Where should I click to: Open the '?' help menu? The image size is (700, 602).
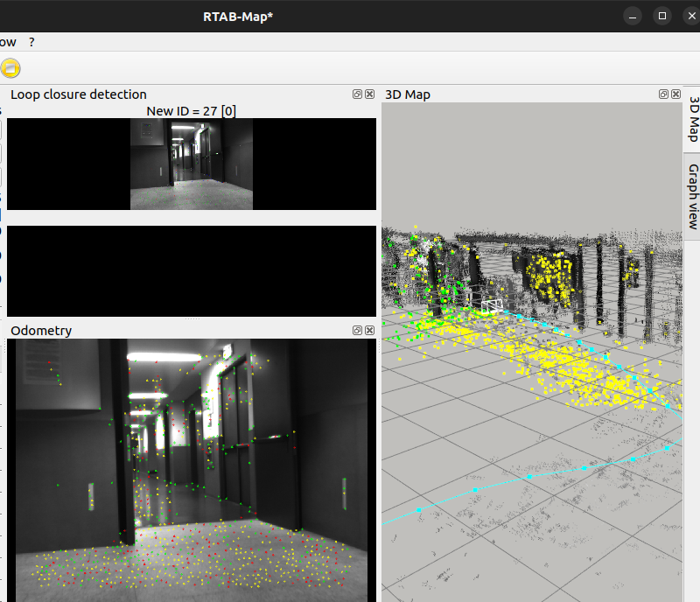31,42
